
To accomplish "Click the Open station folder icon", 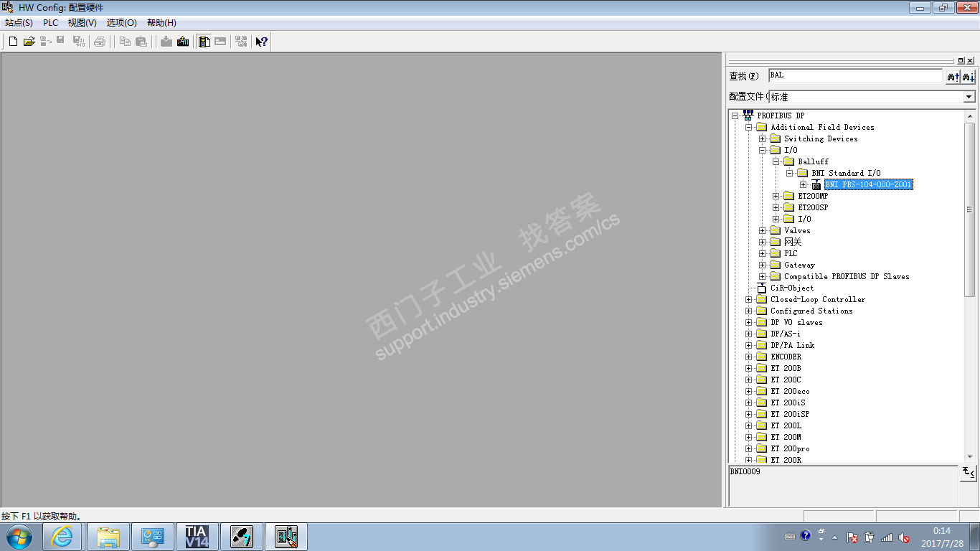I will point(29,42).
